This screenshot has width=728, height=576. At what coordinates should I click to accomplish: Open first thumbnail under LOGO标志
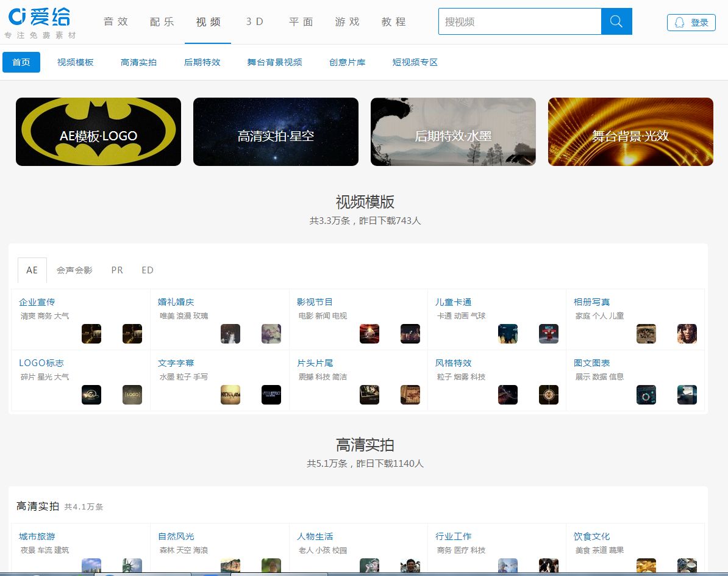(x=91, y=394)
